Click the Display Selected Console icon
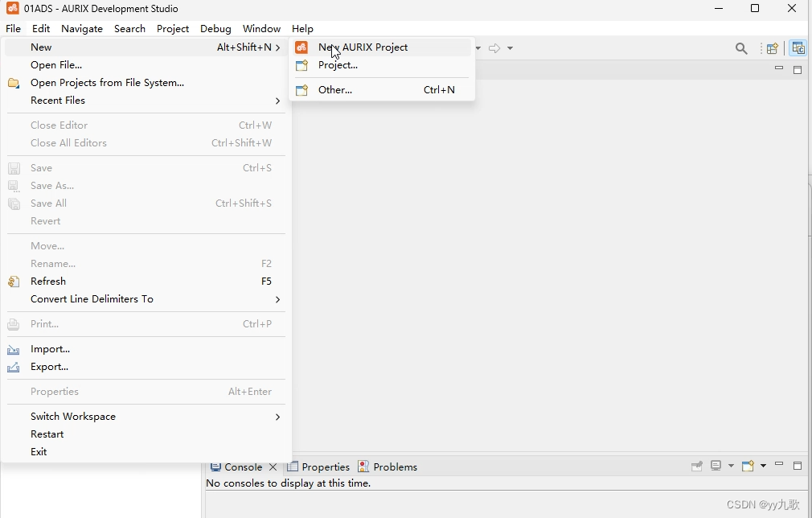Viewport: 812px width, 518px height. pos(716,467)
